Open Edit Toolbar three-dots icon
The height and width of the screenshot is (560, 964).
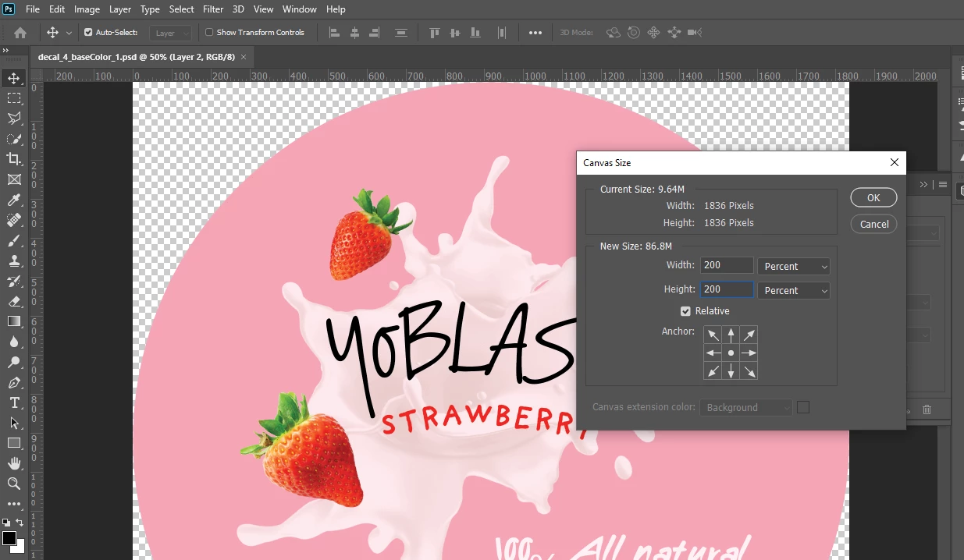(x=14, y=504)
